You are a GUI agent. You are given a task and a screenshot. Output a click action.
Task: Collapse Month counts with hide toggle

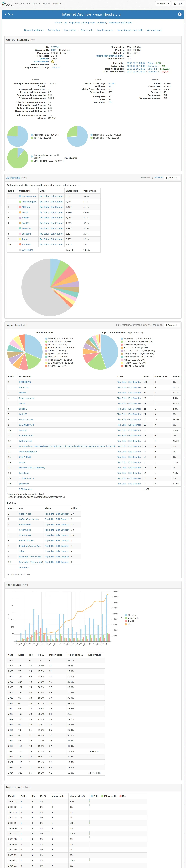click(x=28, y=787)
